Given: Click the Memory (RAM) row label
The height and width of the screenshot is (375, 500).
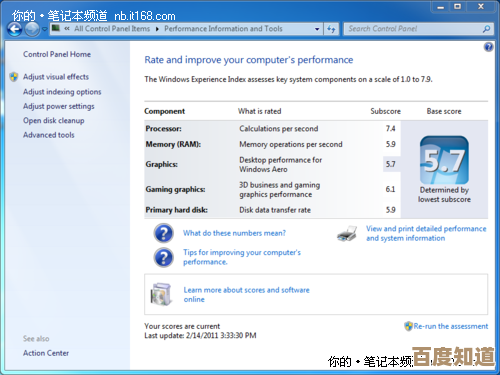Looking at the screenshot, I should pos(173,144).
